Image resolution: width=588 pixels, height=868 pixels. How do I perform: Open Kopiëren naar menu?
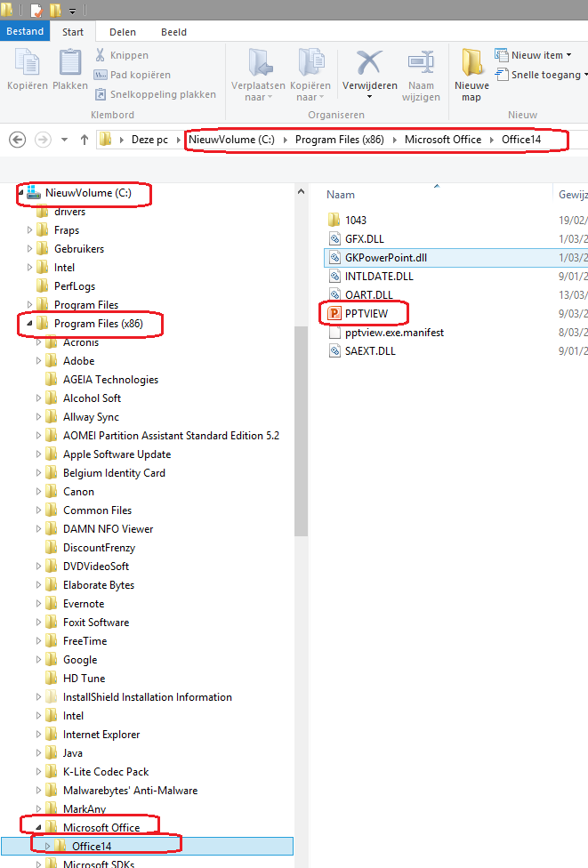pos(310,75)
